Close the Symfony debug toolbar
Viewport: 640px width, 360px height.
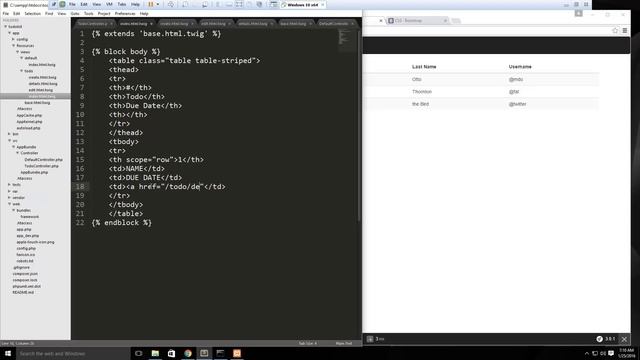pyautogui.click(x=624, y=339)
